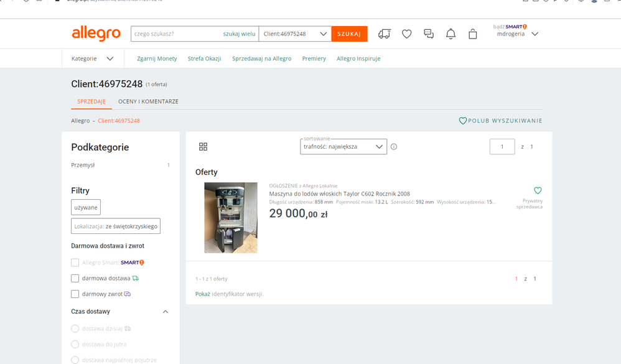Enable the darmowa dostawa checkbox
This screenshot has height=364, width=621.
[x=75, y=278]
